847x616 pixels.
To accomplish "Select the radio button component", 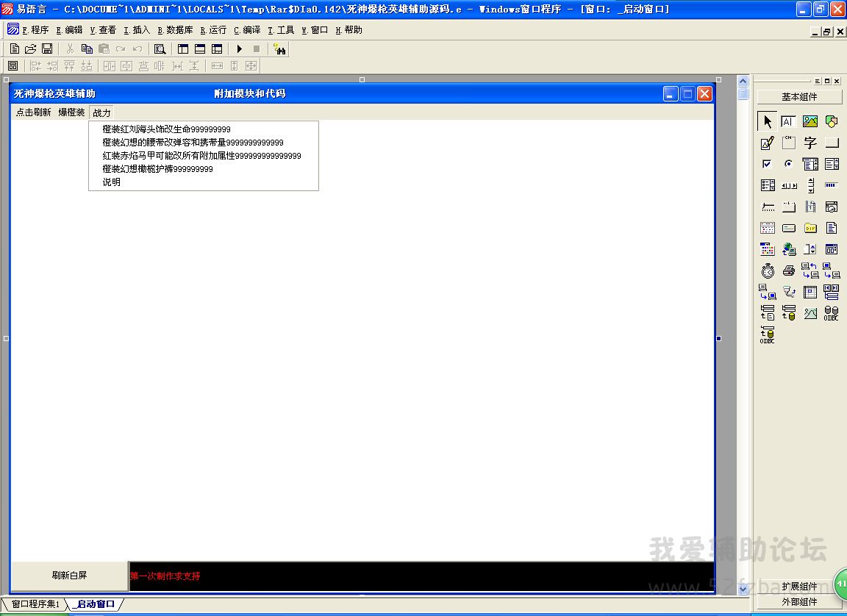I will coord(789,164).
